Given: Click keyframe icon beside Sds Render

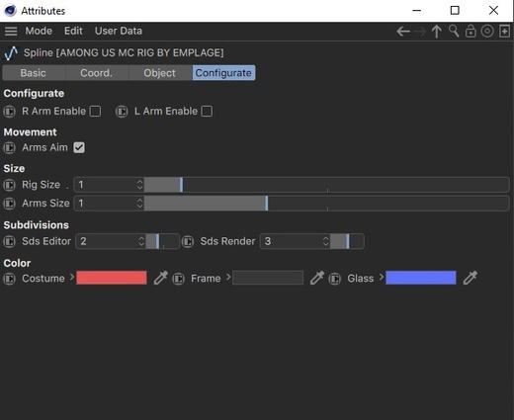Looking at the screenshot, I should click(188, 241).
